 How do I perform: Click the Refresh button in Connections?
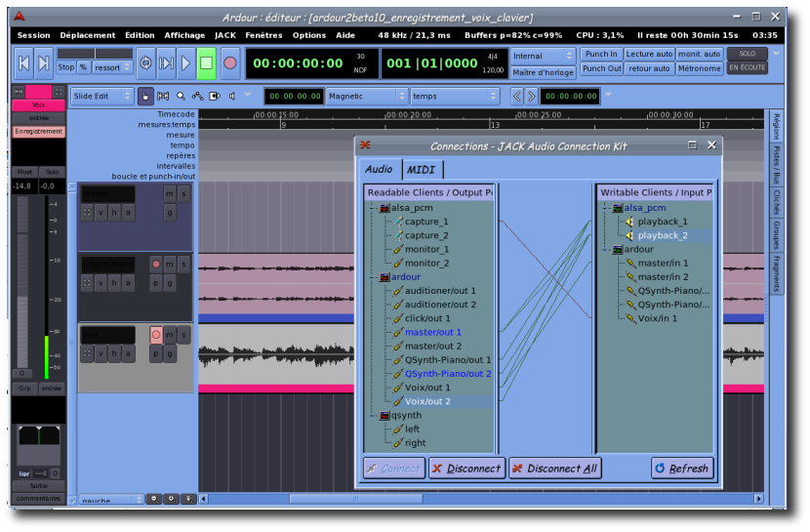pos(682,469)
